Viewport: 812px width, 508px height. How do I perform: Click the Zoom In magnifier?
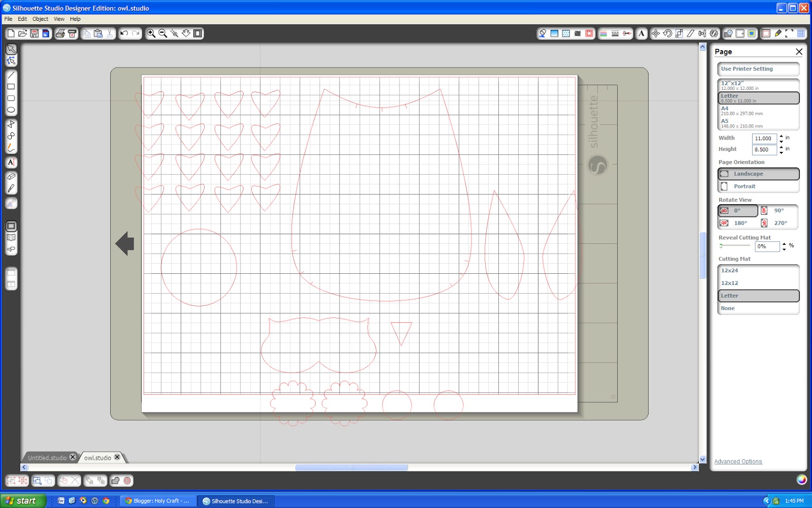151,34
